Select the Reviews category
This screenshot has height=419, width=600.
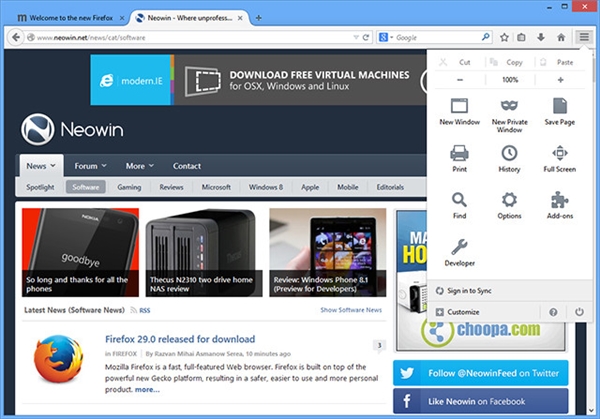point(171,187)
